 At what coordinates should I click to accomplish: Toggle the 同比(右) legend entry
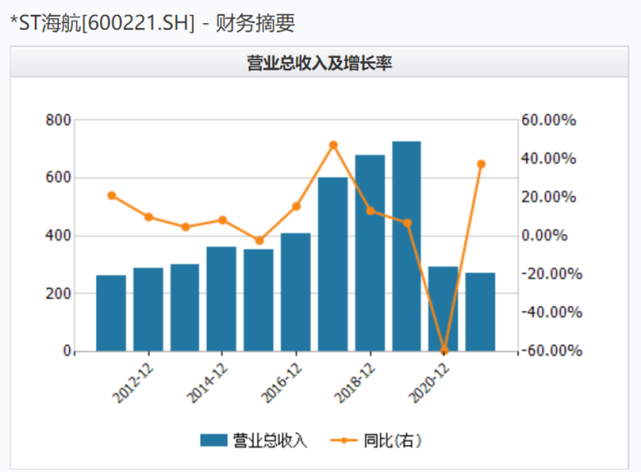point(376,441)
